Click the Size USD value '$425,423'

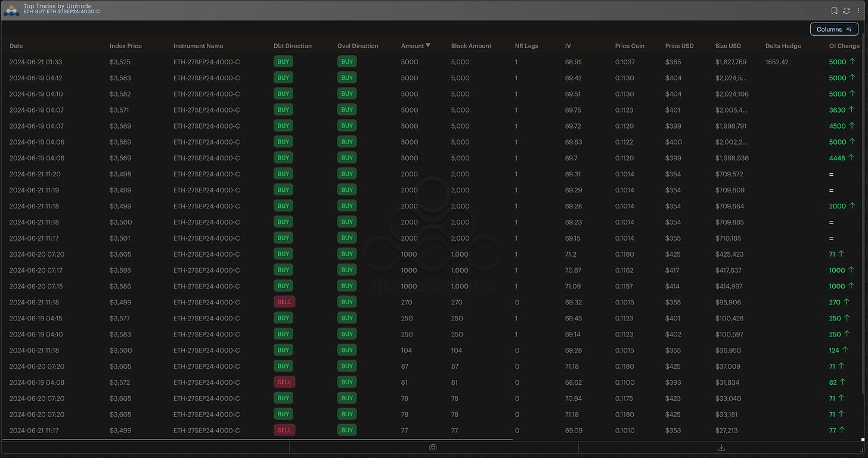click(729, 254)
